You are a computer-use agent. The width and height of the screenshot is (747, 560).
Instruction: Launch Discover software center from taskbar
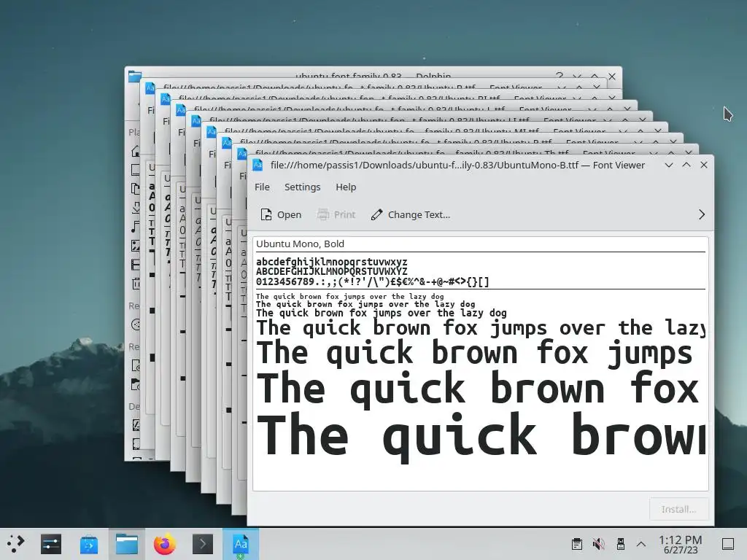coord(88,544)
